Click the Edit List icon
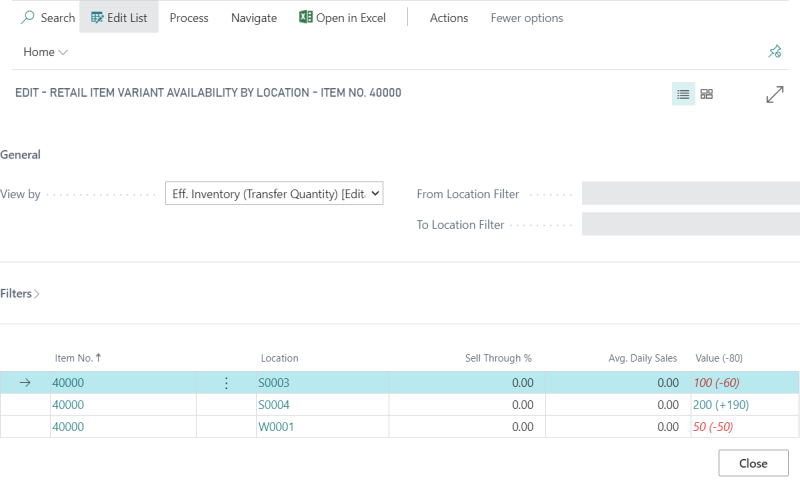Image resolution: width=800 pixels, height=483 pixels. [97, 18]
